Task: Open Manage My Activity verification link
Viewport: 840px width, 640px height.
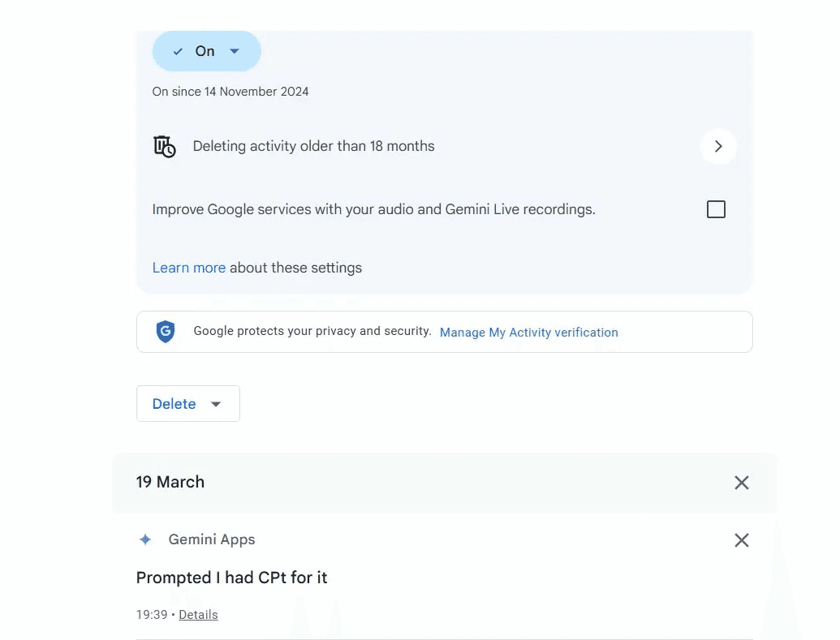Action: (x=528, y=333)
